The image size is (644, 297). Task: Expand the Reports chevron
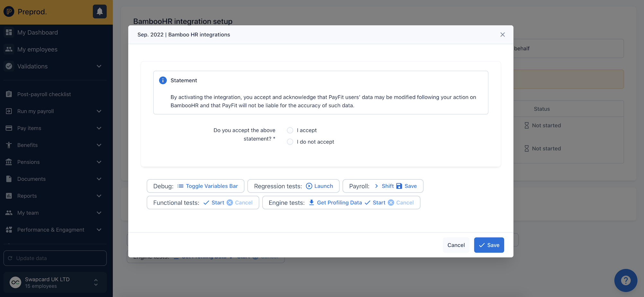99,196
